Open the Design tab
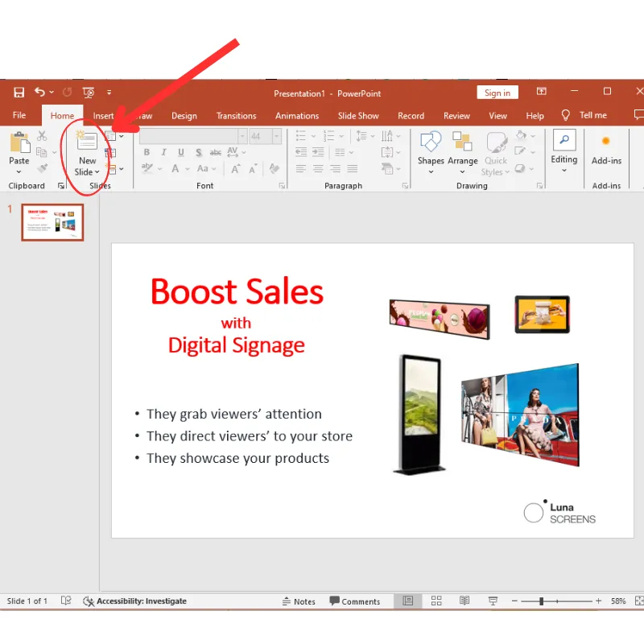The height and width of the screenshot is (644, 644). pos(184,116)
